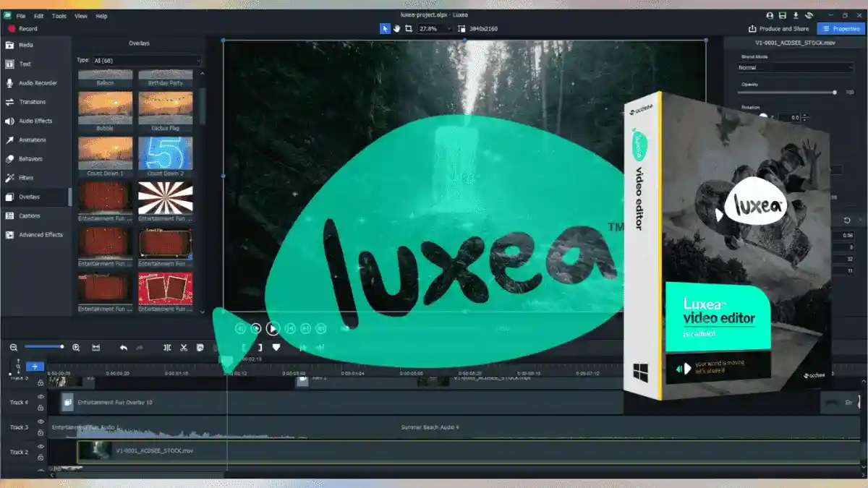868x488 pixels.
Task: Toggle Track 4 lock
Action: (41, 406)
